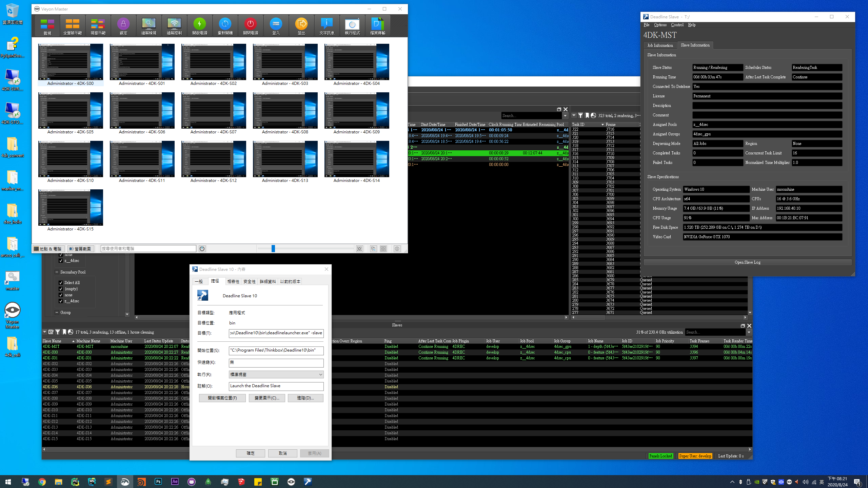Click the 檔案傳輸 file transfer icon
Image resolution: width=868 pixels, height=488 pixels.
pyautogui.click(x=377, y=25)
